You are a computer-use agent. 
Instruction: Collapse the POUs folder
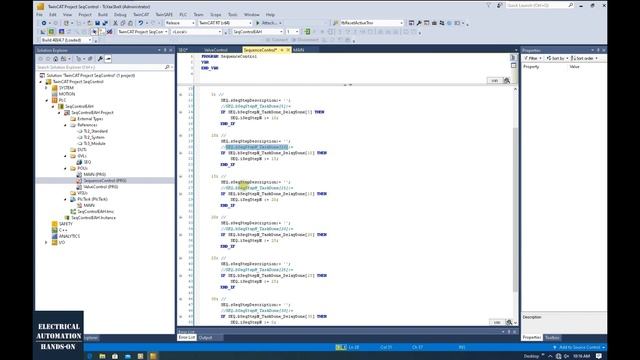coord(65,168)
